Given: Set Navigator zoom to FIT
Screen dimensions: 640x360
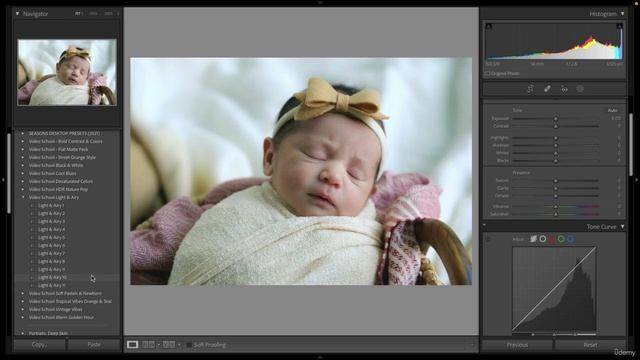Looking at the screenshot, I should click(x=78, y=13).
